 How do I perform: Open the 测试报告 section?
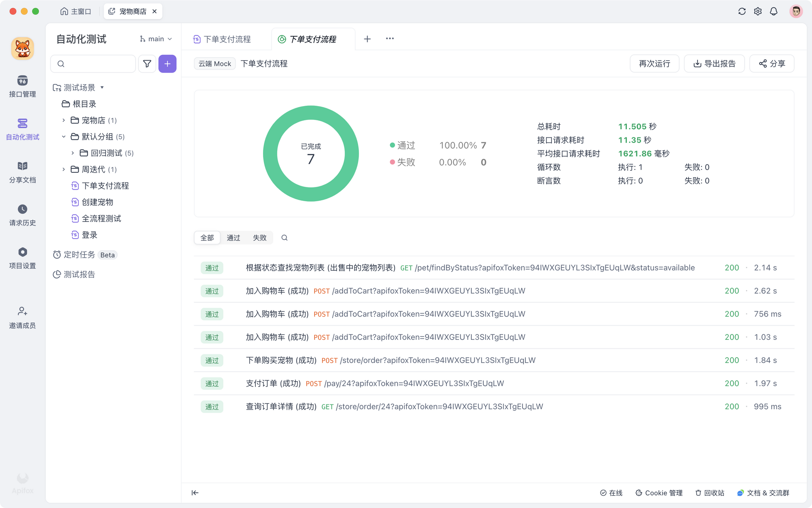coord(78,274)
